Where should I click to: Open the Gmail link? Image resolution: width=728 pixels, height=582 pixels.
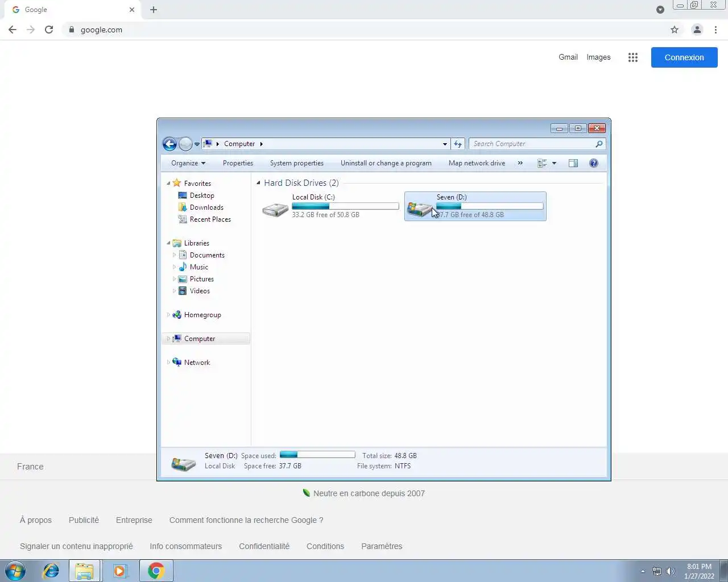(568, 57)
